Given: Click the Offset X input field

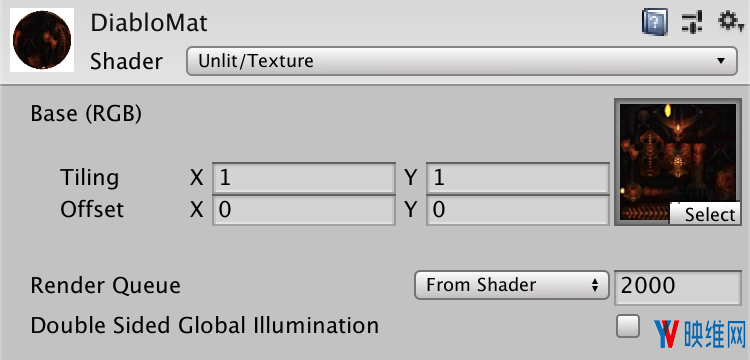Looking at the screenshot, I should tap(304, 210).
